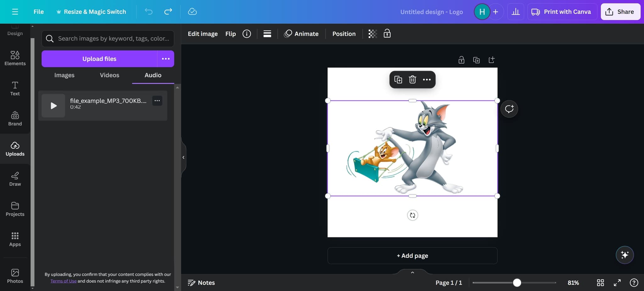
Task: Open the File menu
Action: 39,12
